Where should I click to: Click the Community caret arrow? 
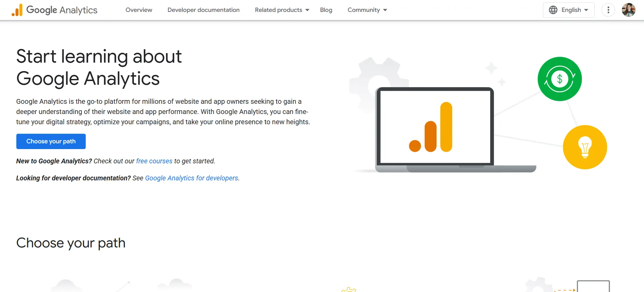(385, 10)
